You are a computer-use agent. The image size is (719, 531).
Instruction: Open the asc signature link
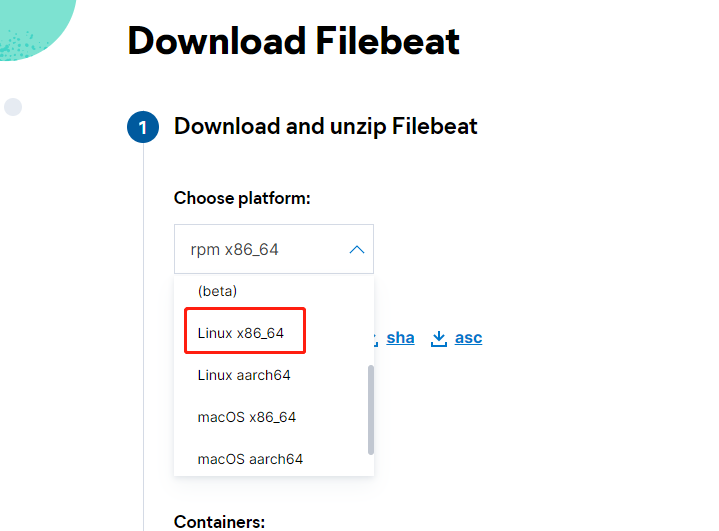(x=468, y=338)
